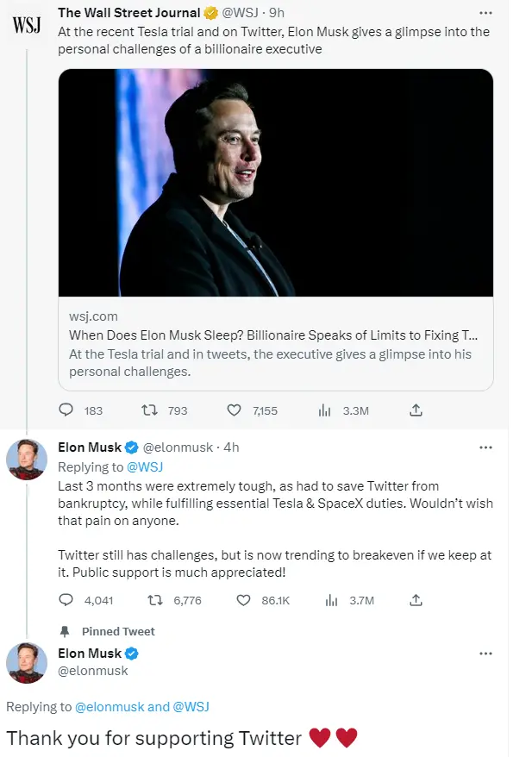Open the WSJ profile avatar

(27, 25)
